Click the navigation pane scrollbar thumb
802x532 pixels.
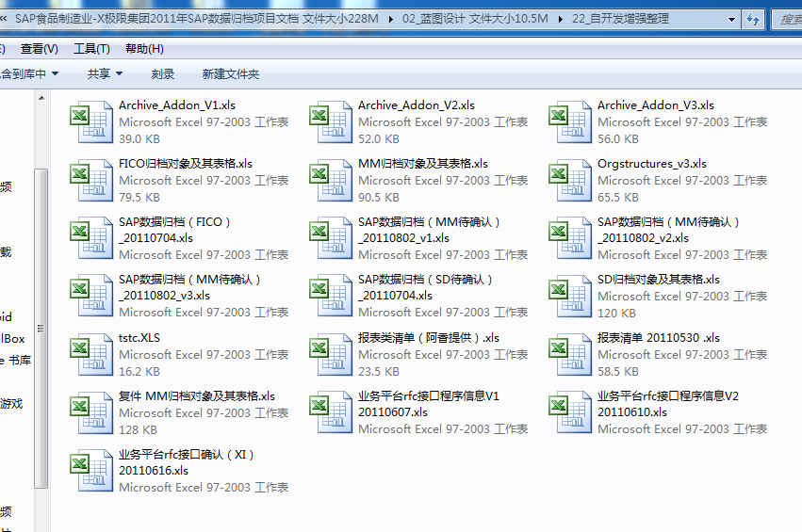[41, 328]
